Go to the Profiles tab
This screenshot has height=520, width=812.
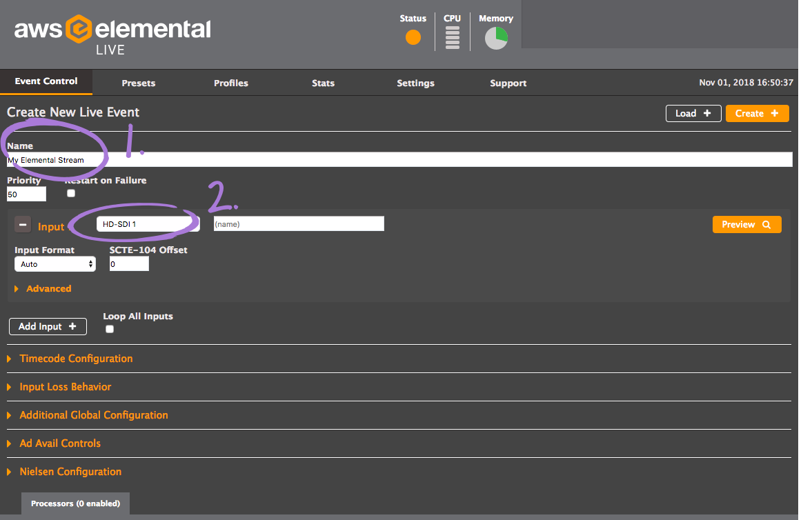point(231,83)
